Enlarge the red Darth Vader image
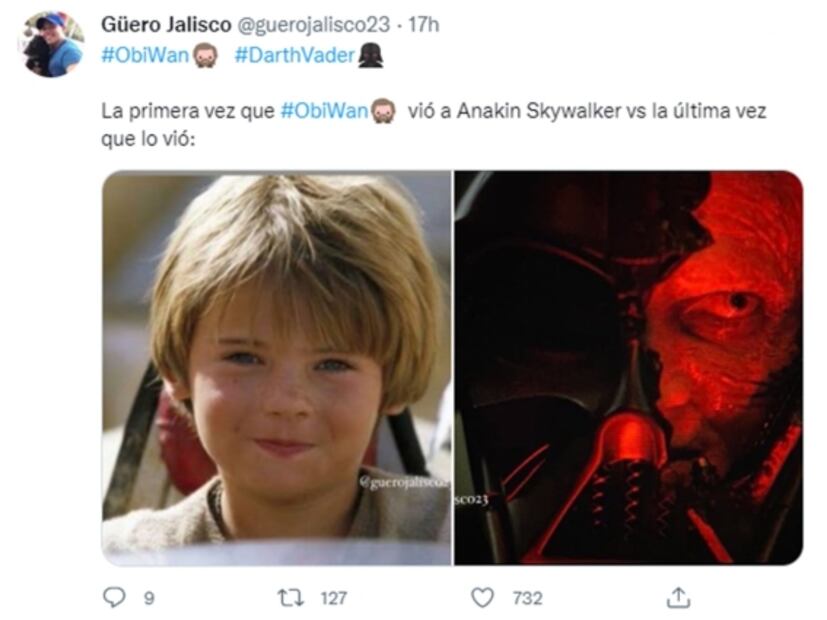The width and height of the screenshot is (827, 620). 629,368
